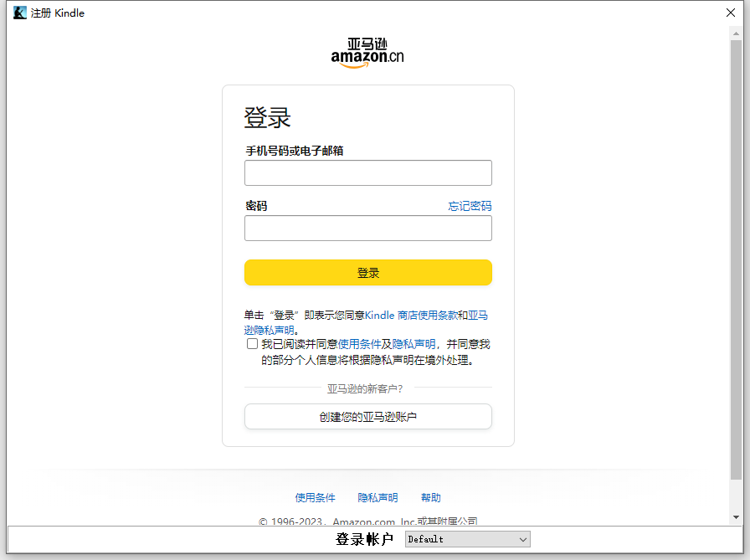Click the vertical scrollbar thumb

pyautogui.click(x=736, y=259)
